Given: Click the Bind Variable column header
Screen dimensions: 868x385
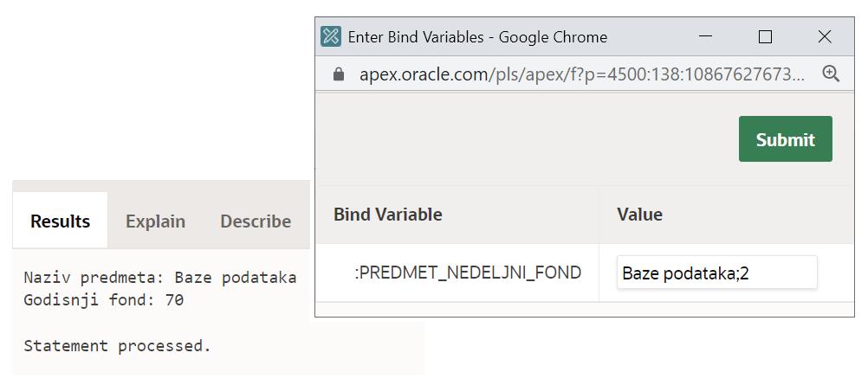Looking at the screenshot, I should (387, 215).
